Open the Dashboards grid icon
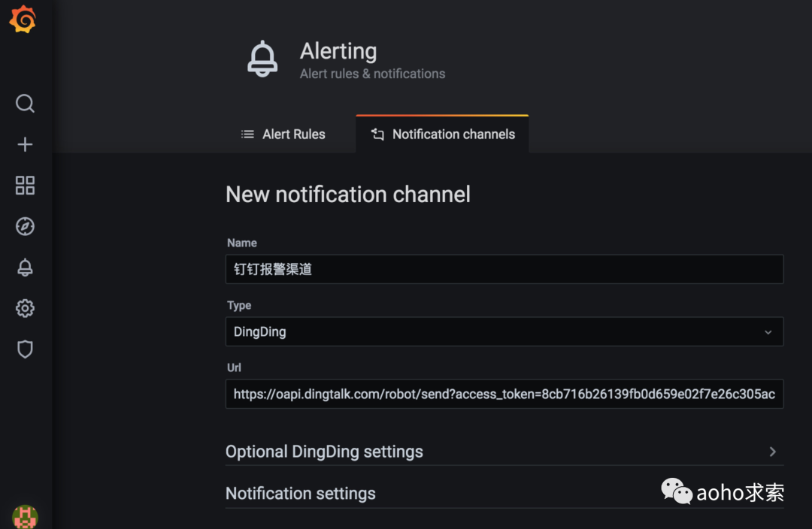Screen dimensions: 812x529 [25, 186]
